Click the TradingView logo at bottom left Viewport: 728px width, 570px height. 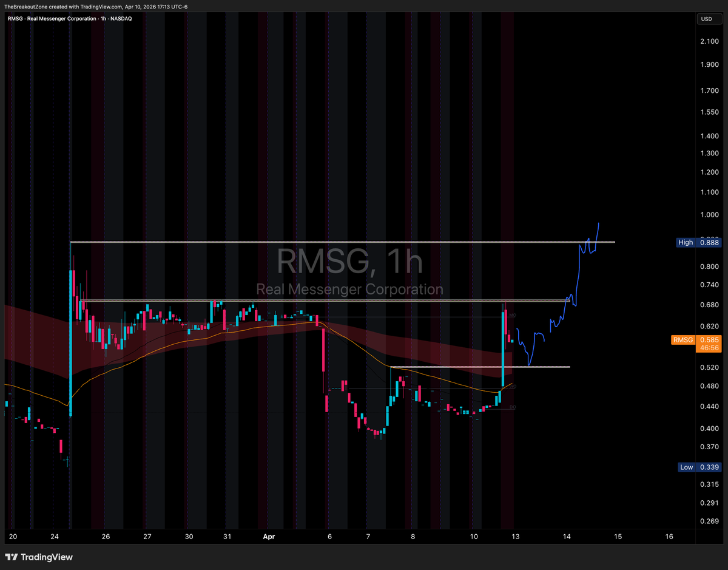coord(39,557)
